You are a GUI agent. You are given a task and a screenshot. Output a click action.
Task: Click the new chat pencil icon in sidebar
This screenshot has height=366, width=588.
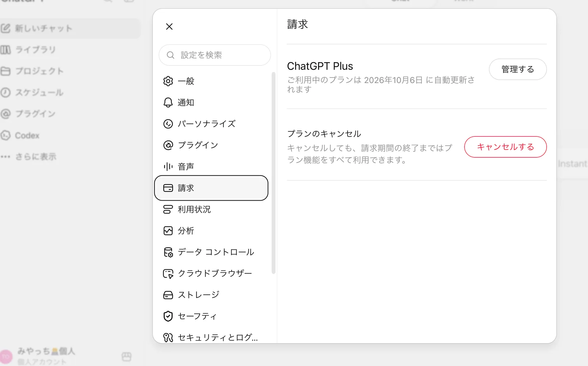[x=6, y=28]
